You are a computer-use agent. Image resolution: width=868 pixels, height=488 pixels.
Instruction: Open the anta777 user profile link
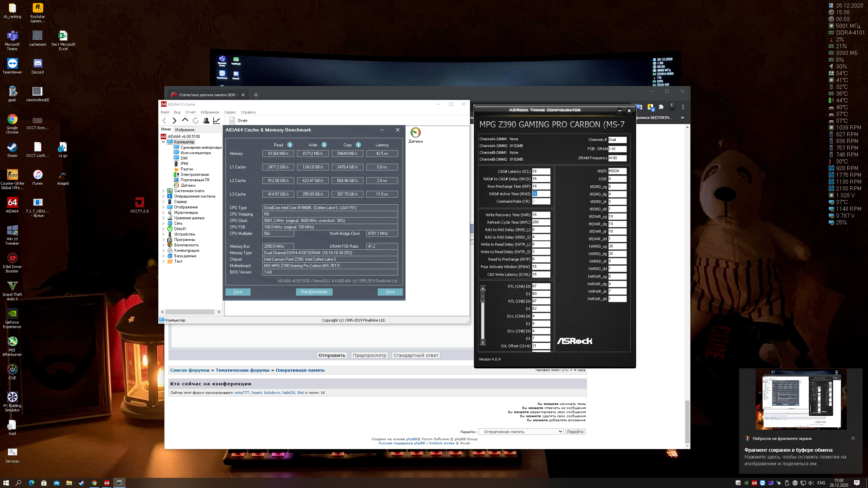(242, 393)
